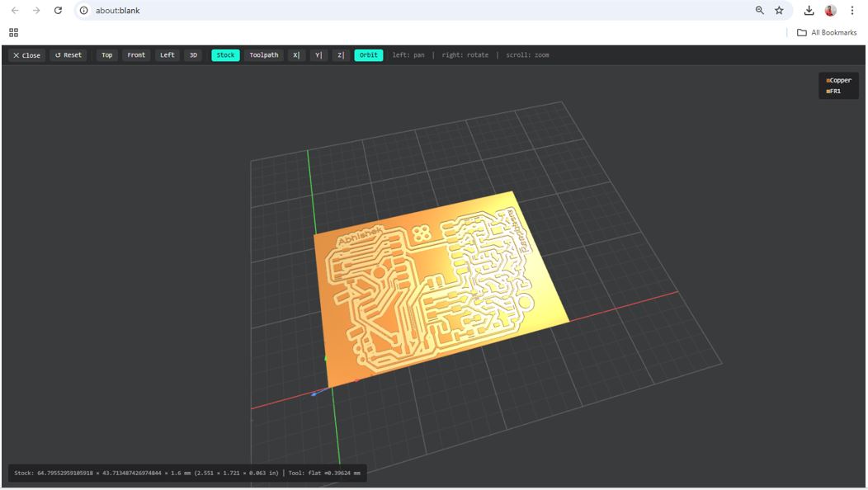The image size is (868, 490).
Task: Reset the view camera
Action: pyautogui.click(x=68, y=55)
